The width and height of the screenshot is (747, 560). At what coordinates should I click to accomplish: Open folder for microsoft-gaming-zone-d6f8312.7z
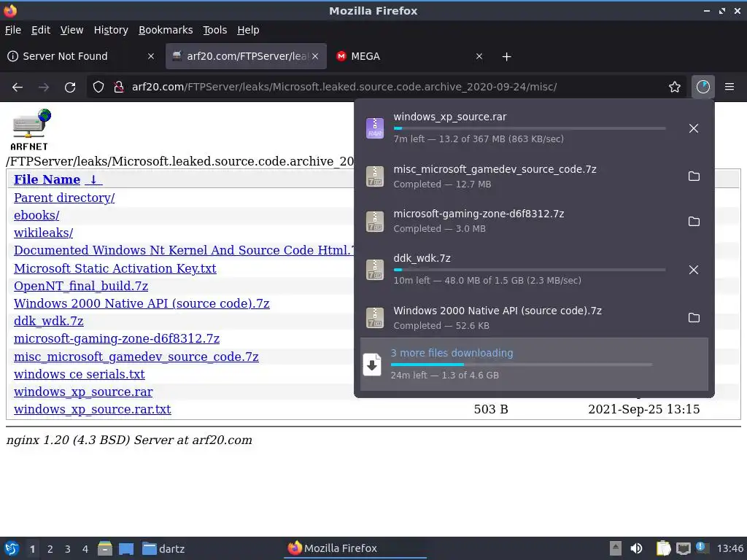tap(694, 222)
